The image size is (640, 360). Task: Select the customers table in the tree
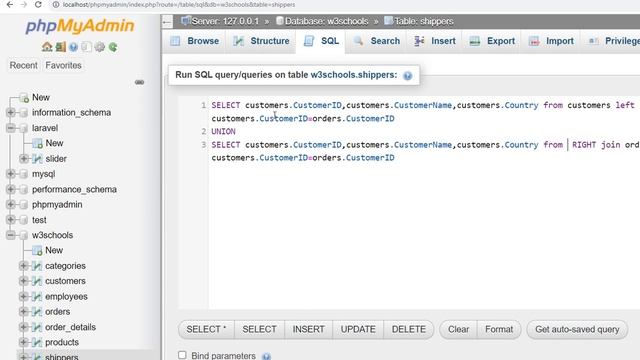pyautogui.click(x=65, y=281)
